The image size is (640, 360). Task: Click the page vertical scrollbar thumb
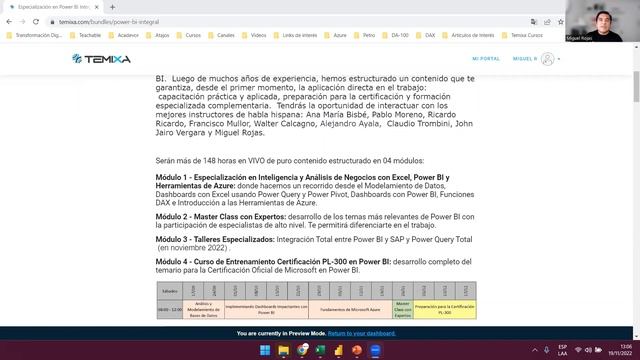[x=636, y=87]
